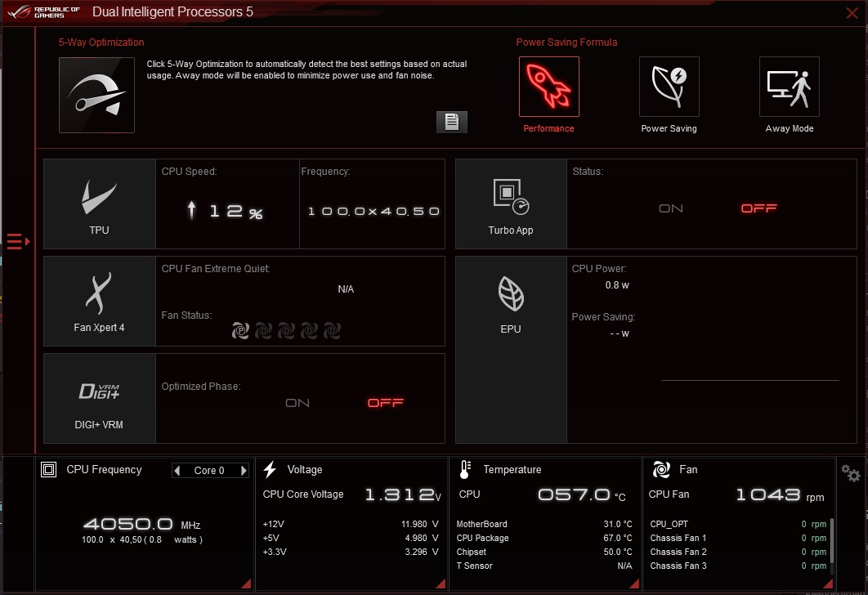Click the MotherBoard temperature row
Screen dimensions: 868x595
(544, 524)
